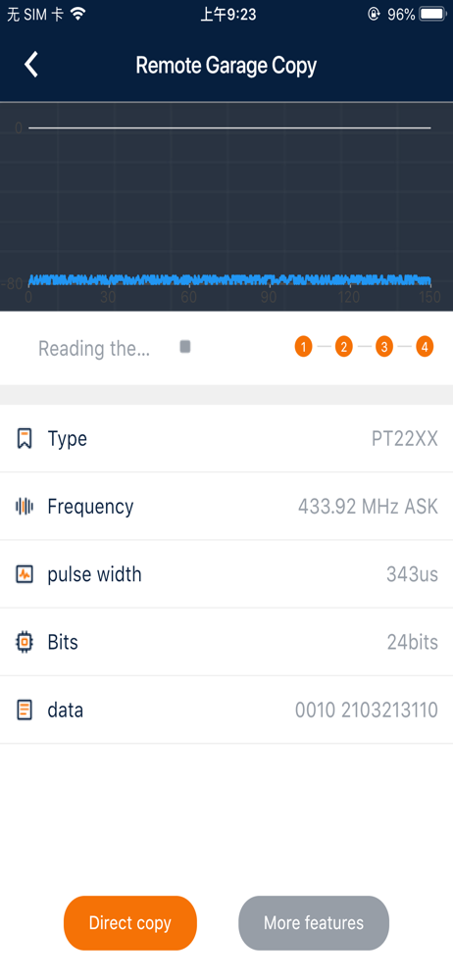
Task: Tap the Frequency waveform icon
Action: (x=24, y=507)
